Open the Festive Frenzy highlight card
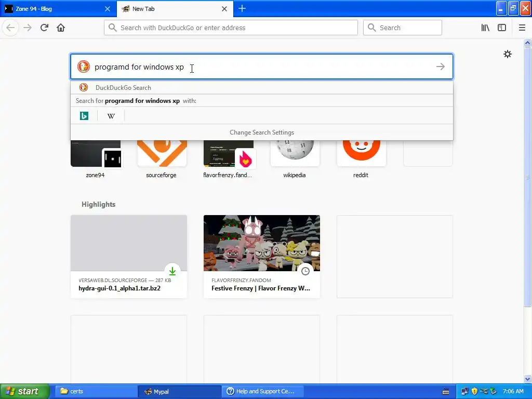Image resolution: width=532 pixels, height=399 pixels. click(x=262, y=257)
